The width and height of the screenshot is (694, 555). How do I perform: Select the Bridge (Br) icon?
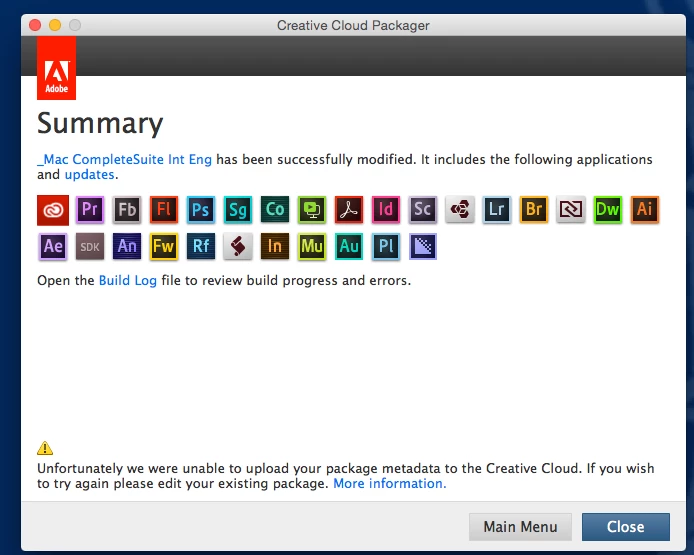click(534, 209)
